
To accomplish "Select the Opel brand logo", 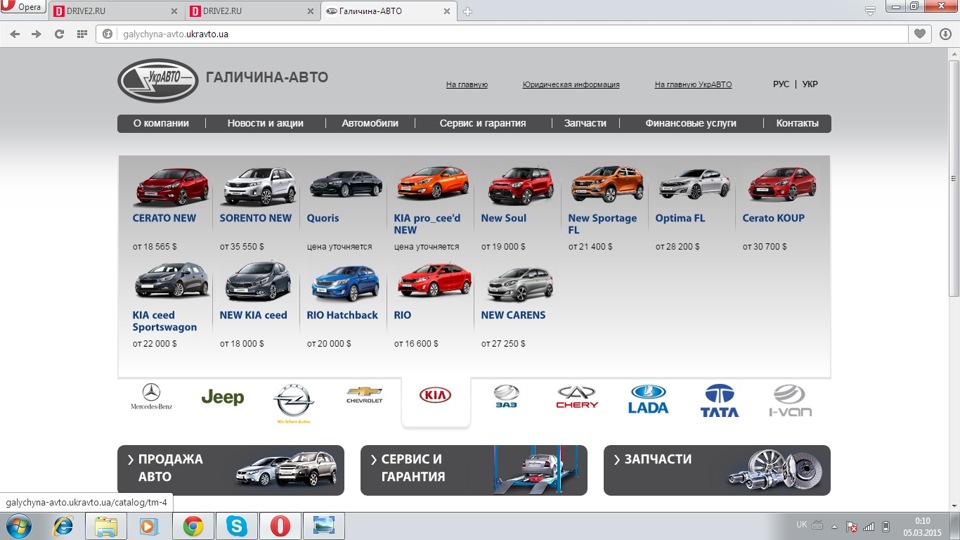I will point(294,403).
